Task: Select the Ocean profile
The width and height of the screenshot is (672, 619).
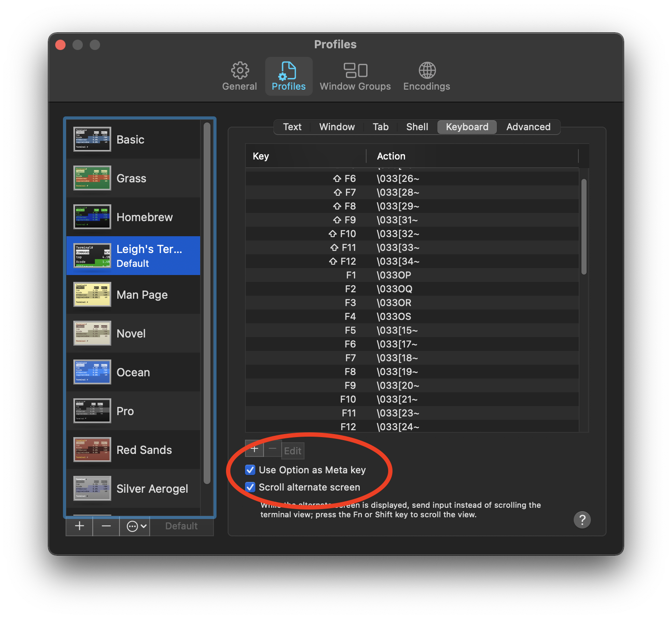Action: click(133, 372)
